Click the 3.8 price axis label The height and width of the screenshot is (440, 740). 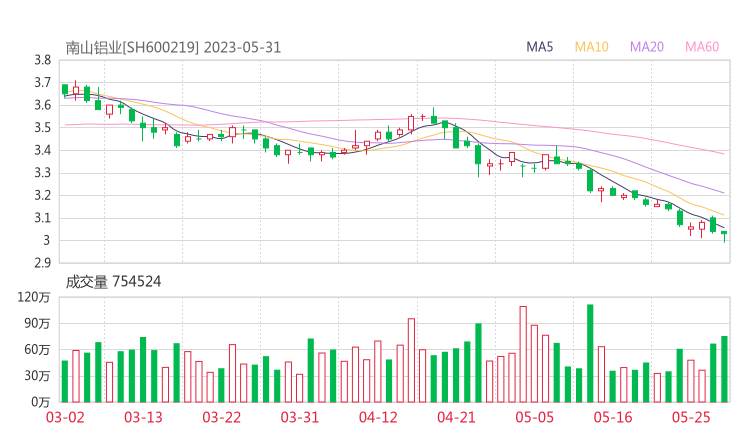click(42, 60)
